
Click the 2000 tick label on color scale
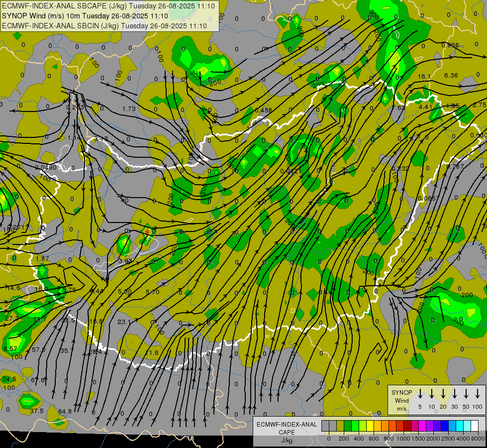point(433,439)
